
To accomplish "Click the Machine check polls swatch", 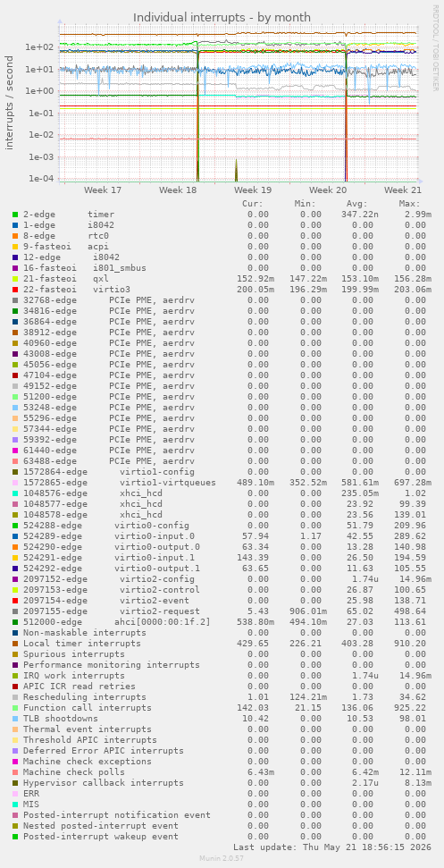I will coord(15,772).
